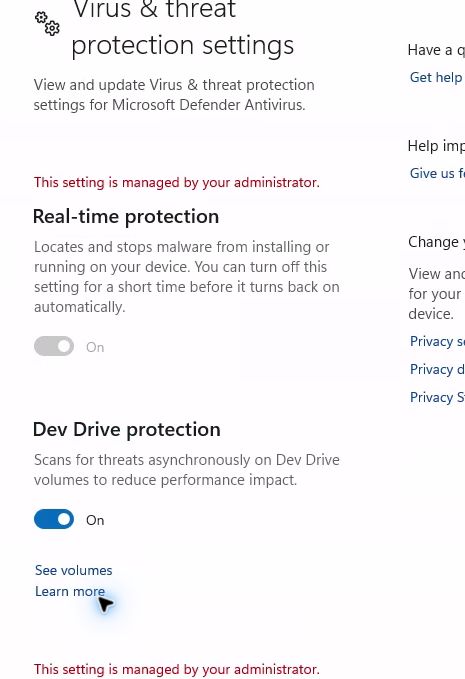Open Learn more under Dev Drive protection
This screenshot has height=679, width=465.
click(70, 591)
